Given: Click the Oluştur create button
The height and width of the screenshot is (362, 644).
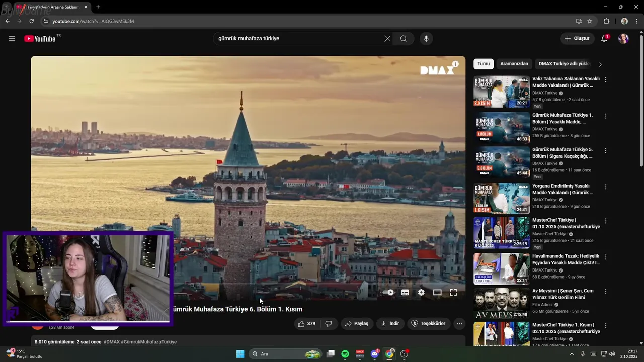Looking at the screenshot, I should [x=577, y=39].
